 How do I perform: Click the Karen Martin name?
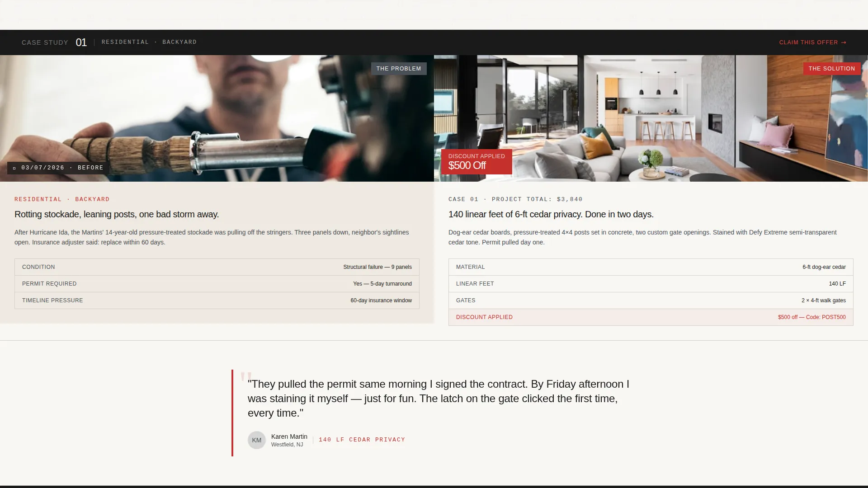pos(289,436)
